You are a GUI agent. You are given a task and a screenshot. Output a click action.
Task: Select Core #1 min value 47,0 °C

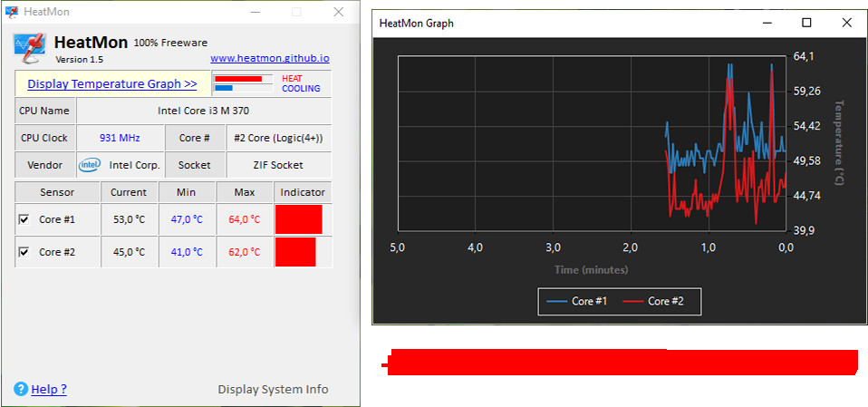click(x=187, y=220)
